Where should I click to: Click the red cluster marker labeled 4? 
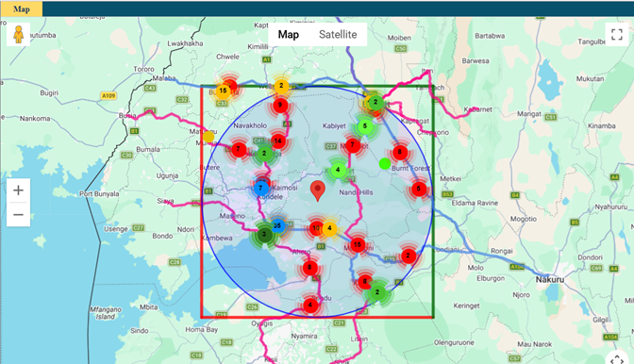point(310,305)
